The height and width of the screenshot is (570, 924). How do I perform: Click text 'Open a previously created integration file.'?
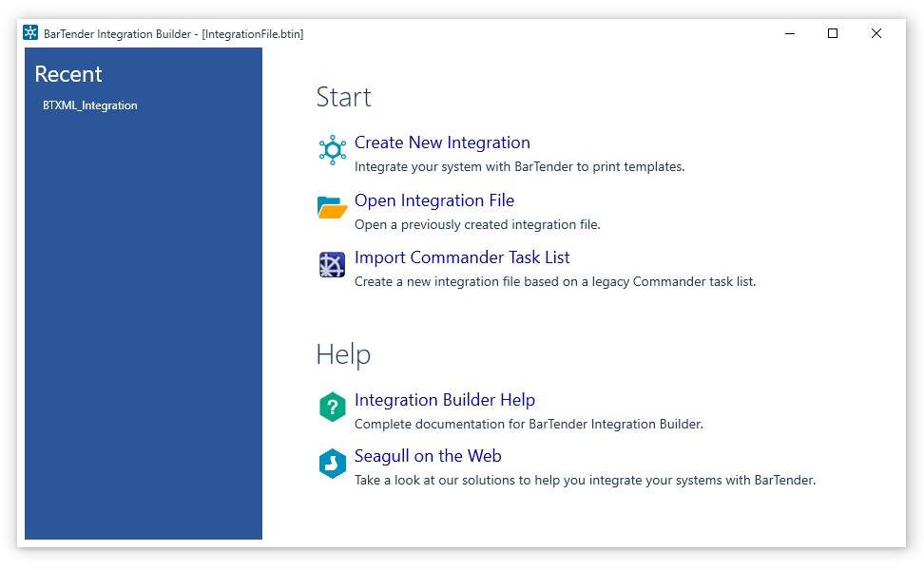pos(477,224)
